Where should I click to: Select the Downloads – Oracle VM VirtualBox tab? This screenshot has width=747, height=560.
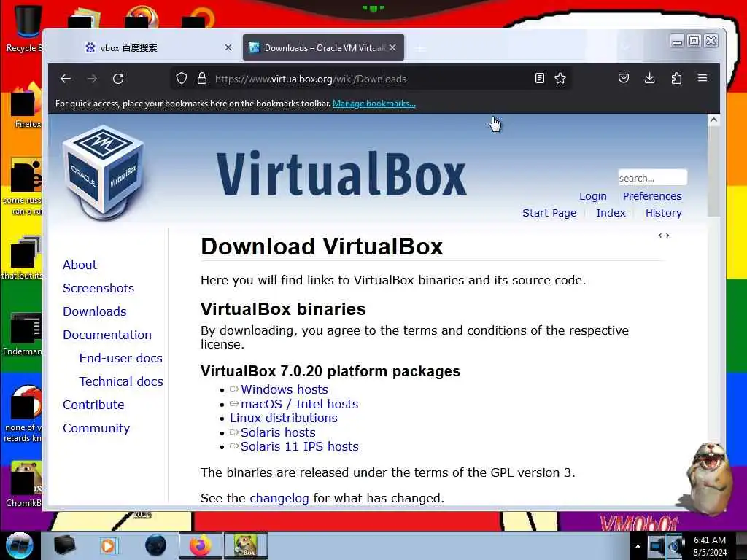(x=323, y=47)
